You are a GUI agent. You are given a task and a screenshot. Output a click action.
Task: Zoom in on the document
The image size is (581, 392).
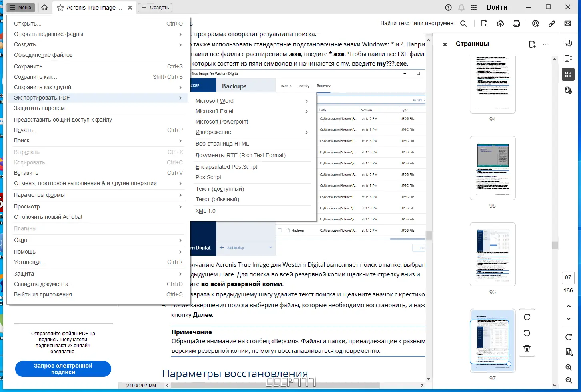coord(568,367)
